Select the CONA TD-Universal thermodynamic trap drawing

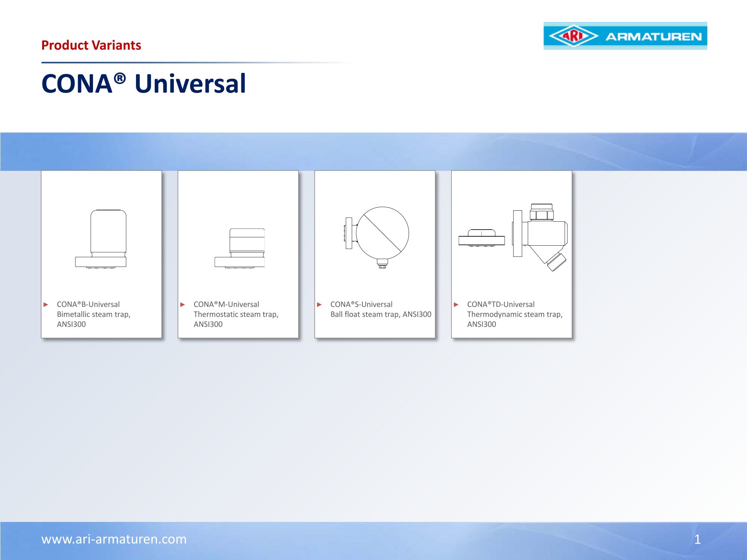pyautogui.click(x=513, y=237)
